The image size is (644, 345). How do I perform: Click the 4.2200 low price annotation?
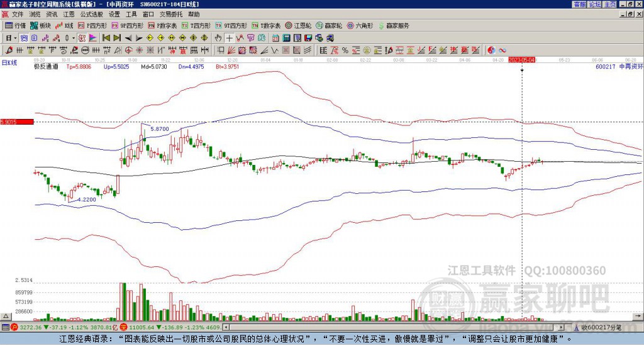click(87, 200)
